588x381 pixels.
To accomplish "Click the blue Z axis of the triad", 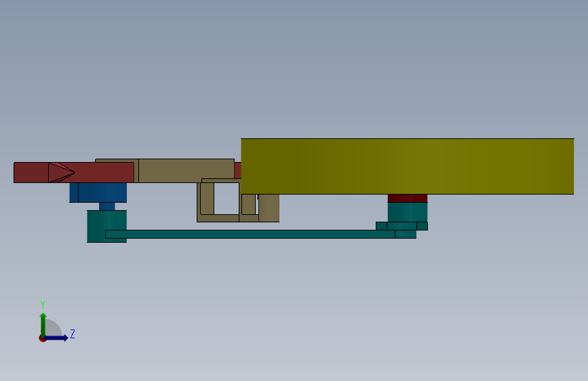I will pos(56,338).
